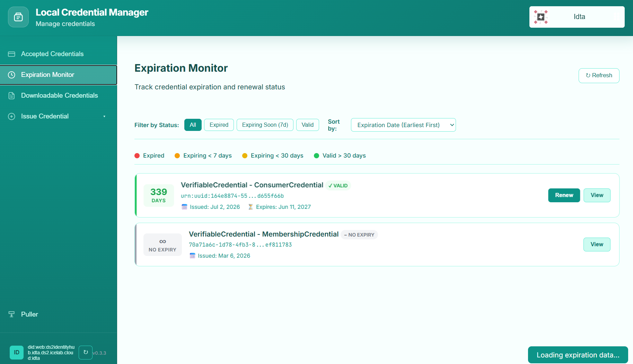Image resolution: width=633 pixels, height=364 pixels.
Task: Click the urn:uuid:164e8874-55...d655f66b identifier
Action: 232,196
